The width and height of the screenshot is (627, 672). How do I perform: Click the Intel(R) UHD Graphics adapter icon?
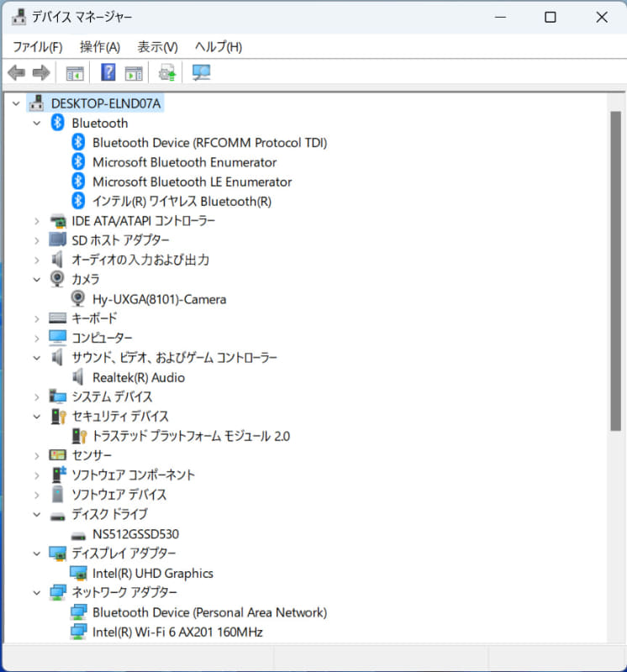[78, 573]
